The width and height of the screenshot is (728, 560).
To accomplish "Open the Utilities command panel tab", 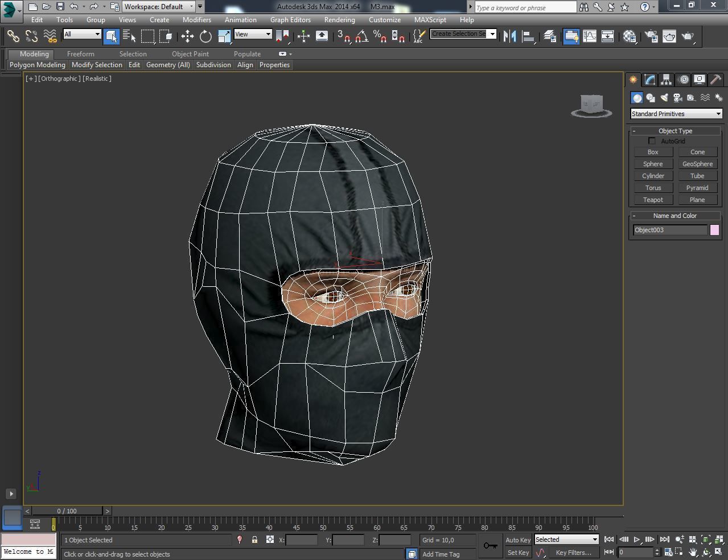I will pos(715,80).
